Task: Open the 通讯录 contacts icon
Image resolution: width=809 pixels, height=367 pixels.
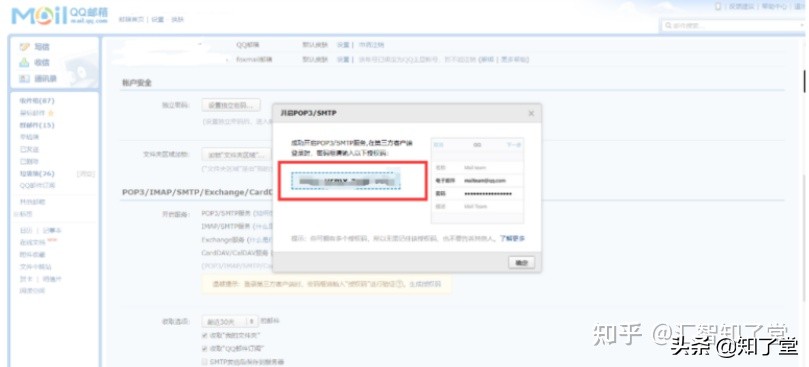Action: tap(24, 78)
